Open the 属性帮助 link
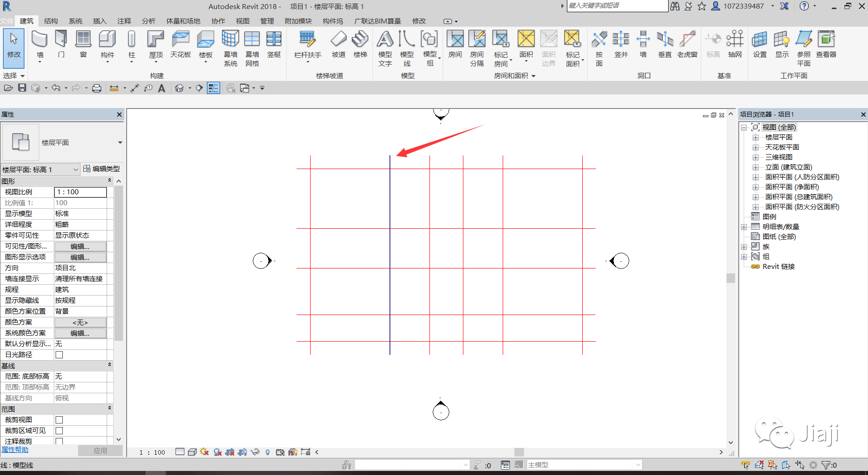 pyautogui.click(x=15, y=449)
